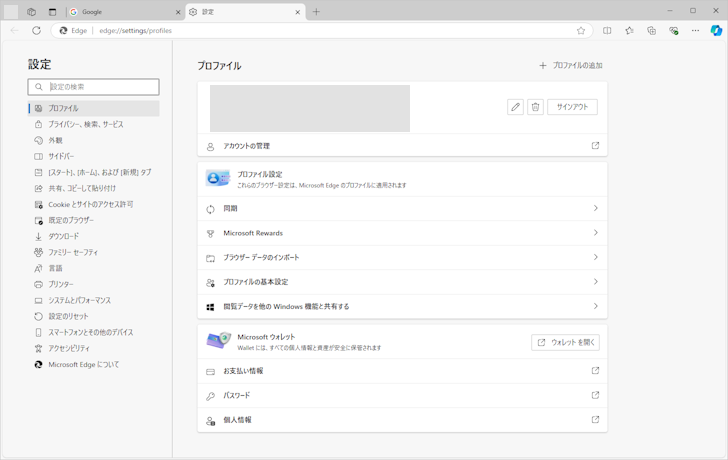Click the Microsoft ウォレット heading text
This screenshot has width=728, height=460.
coord(266,337)
